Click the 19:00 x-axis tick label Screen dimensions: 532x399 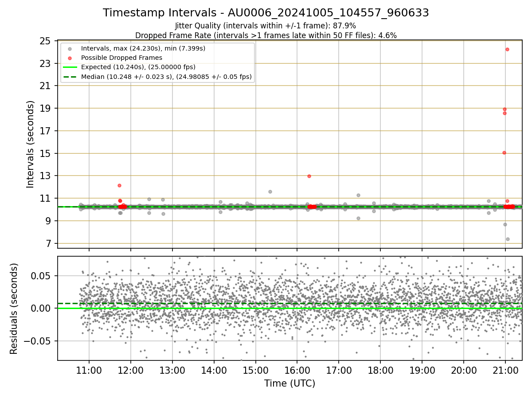(x=422, y=371)
